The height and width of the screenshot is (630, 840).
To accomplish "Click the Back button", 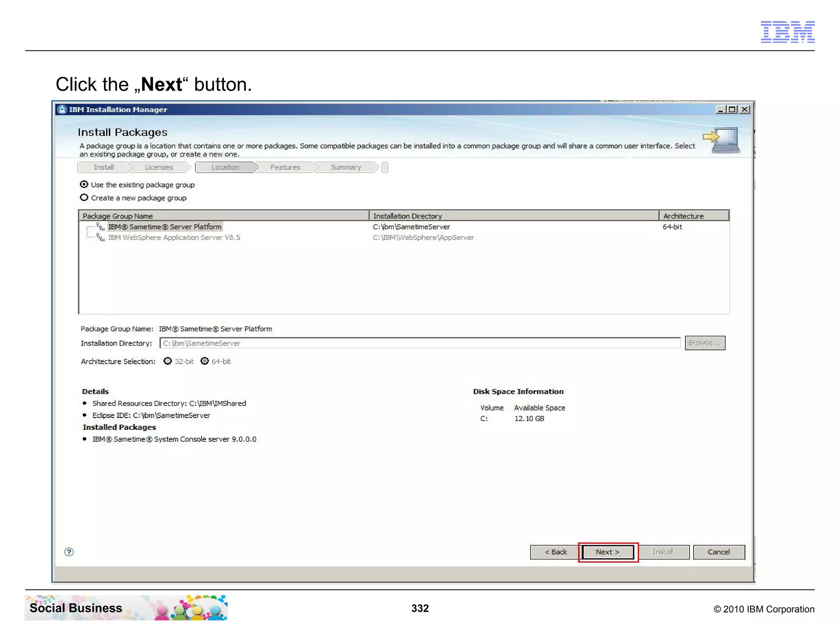I will coord(555,552).
